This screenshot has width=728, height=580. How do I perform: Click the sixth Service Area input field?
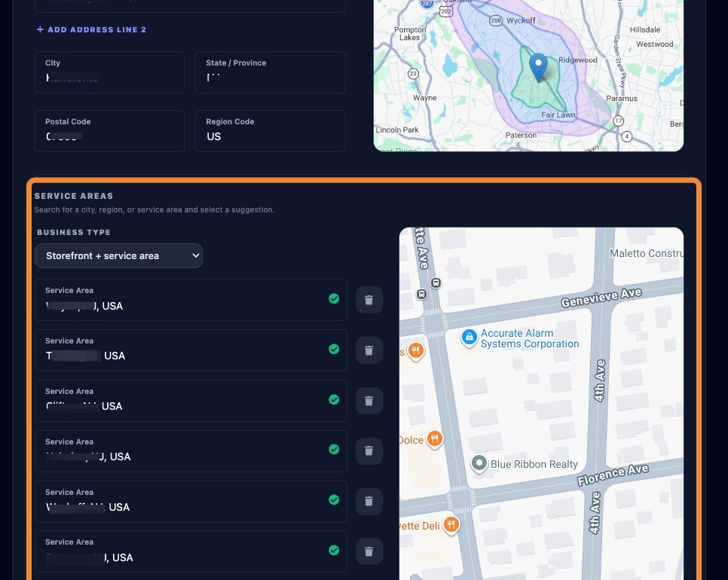point(191,551)
